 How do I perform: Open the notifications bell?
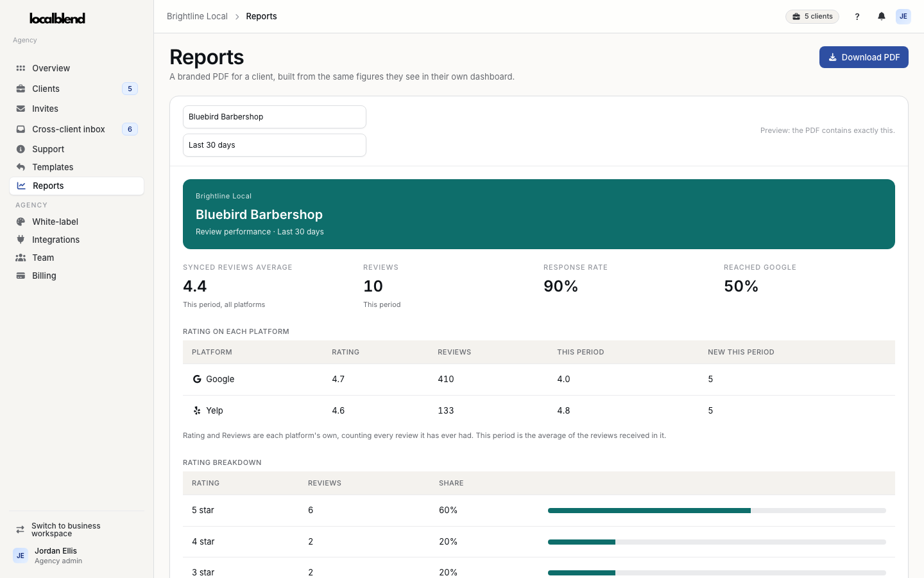tap(882, 17)
